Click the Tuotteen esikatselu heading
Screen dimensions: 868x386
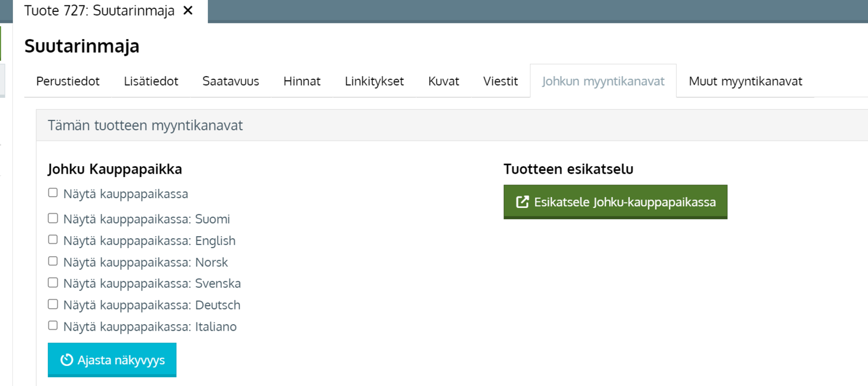569,169
